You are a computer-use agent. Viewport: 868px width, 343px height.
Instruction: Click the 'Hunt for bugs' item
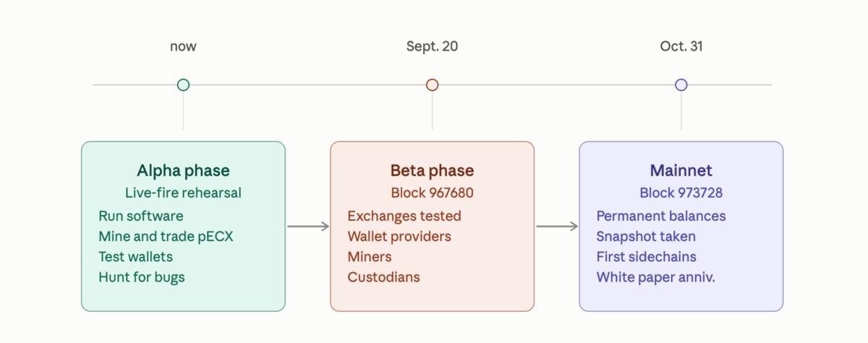click(142, 277)
